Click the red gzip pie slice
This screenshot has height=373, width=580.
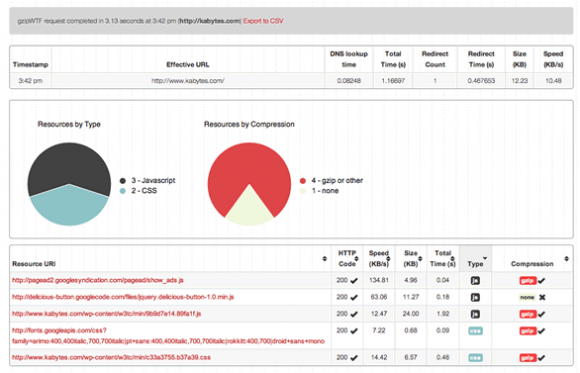click(249, 163)
